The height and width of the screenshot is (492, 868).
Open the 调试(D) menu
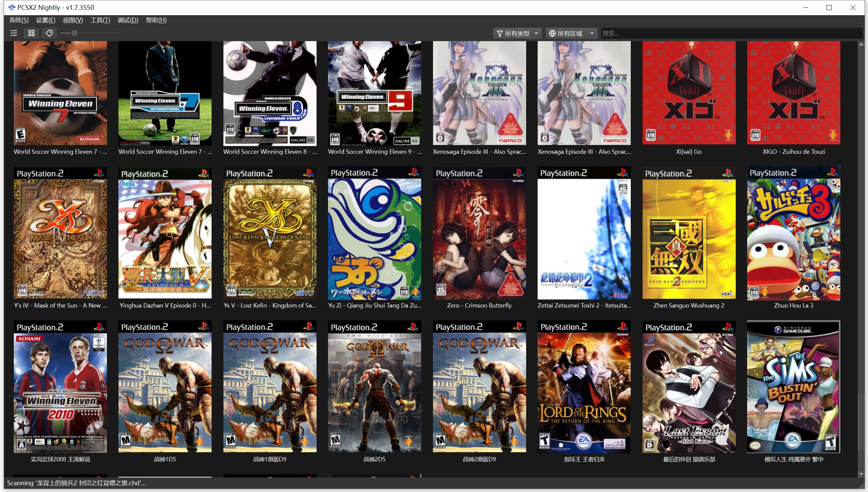point(128,20)
